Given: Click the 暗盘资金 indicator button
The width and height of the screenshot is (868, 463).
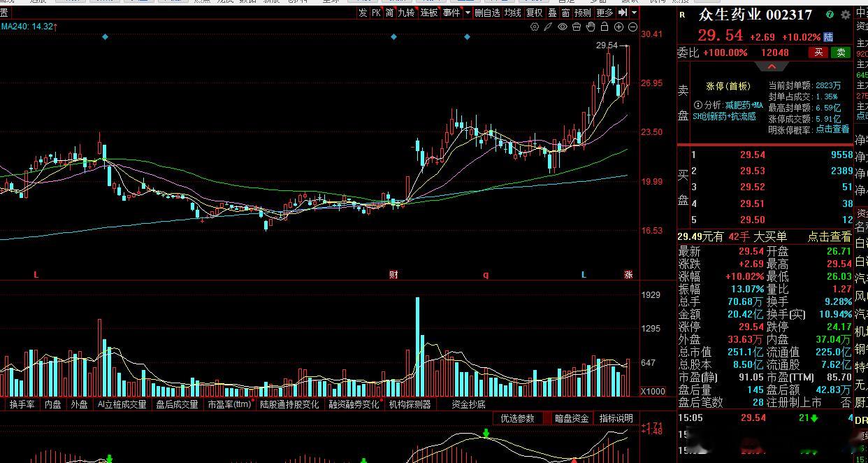Looking at the screenshot, I should pos(572,418).
